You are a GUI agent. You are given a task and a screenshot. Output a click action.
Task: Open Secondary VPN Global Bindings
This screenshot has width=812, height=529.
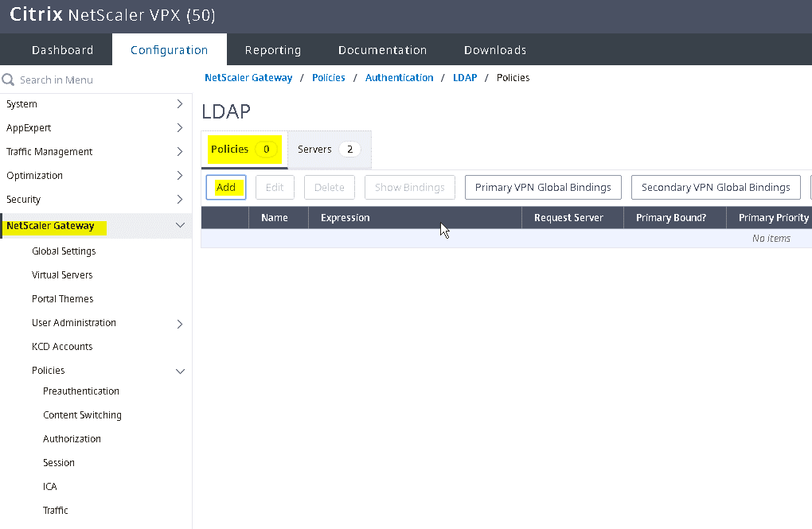click(x=715, y=188)
